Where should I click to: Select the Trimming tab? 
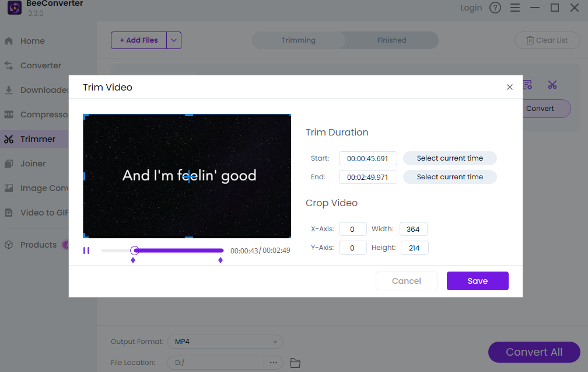(298, 40)
